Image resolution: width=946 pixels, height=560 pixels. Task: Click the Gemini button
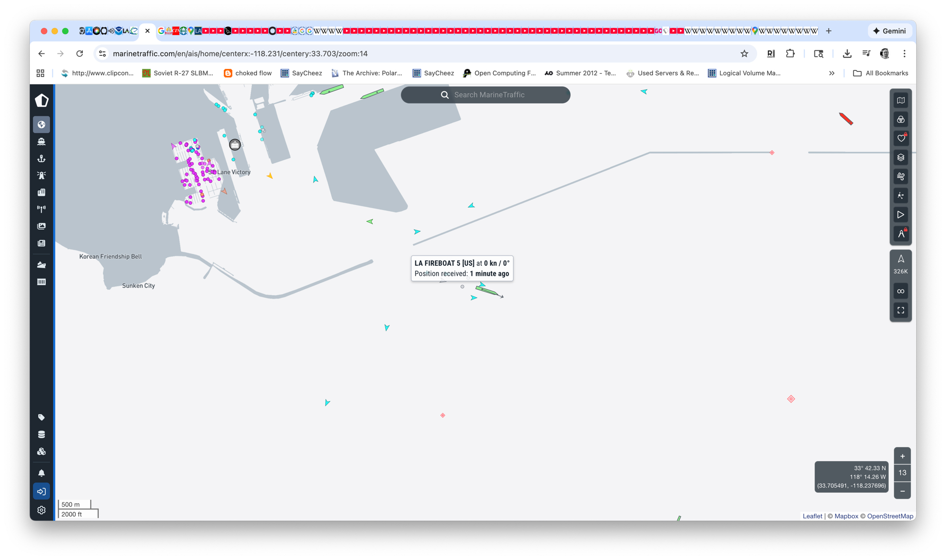click(x=890, y=31)
